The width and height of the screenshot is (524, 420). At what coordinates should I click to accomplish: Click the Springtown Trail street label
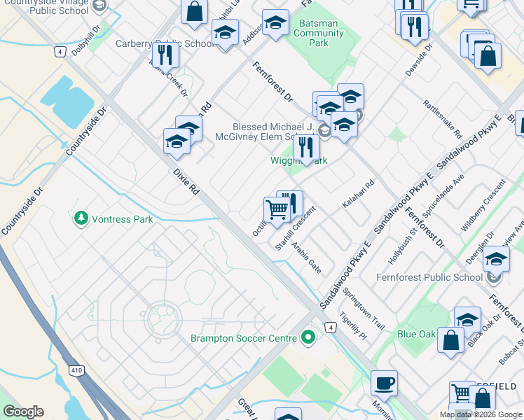(x=364, y=309)
